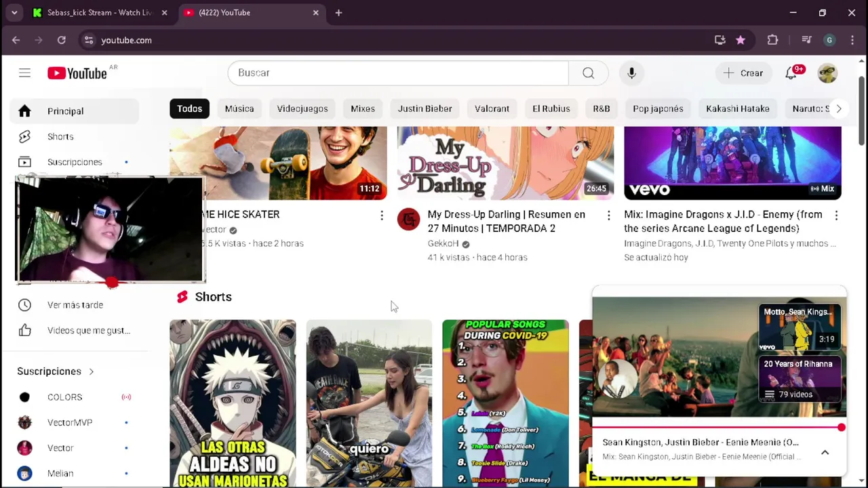Open 20 Years of Rihanna playlist

coord(799,380)
